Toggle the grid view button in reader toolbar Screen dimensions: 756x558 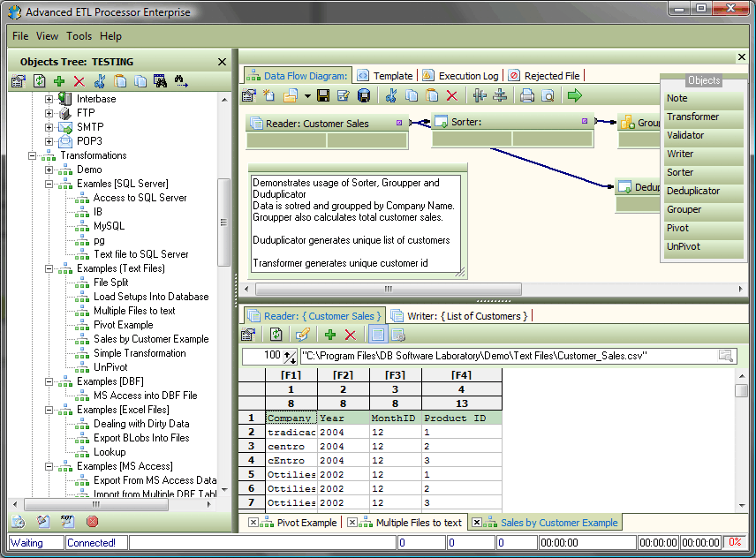(x=378, y=335)
